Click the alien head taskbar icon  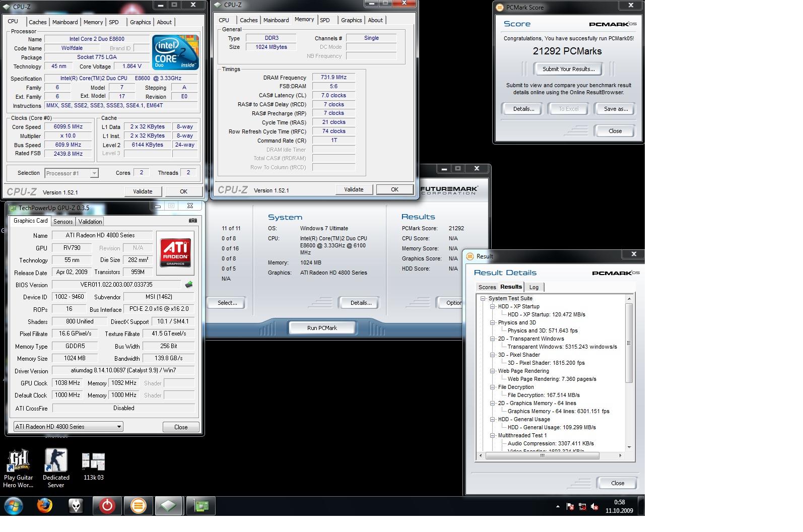point(76,506)
